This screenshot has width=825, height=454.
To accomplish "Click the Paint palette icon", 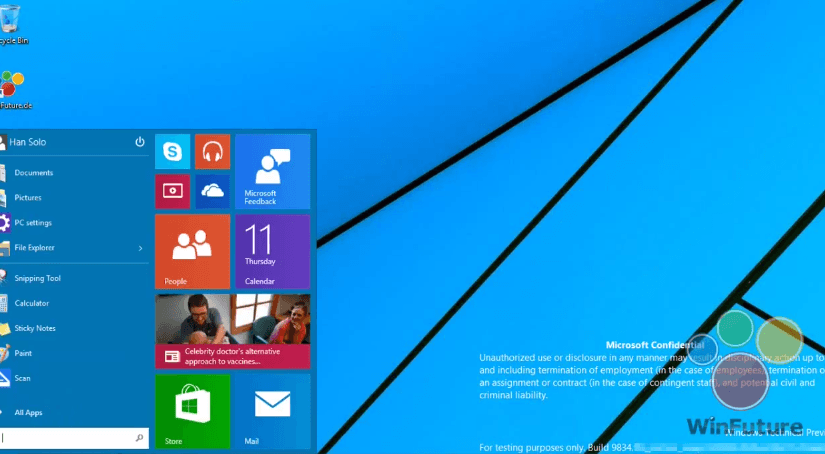I will click(4, 353).
